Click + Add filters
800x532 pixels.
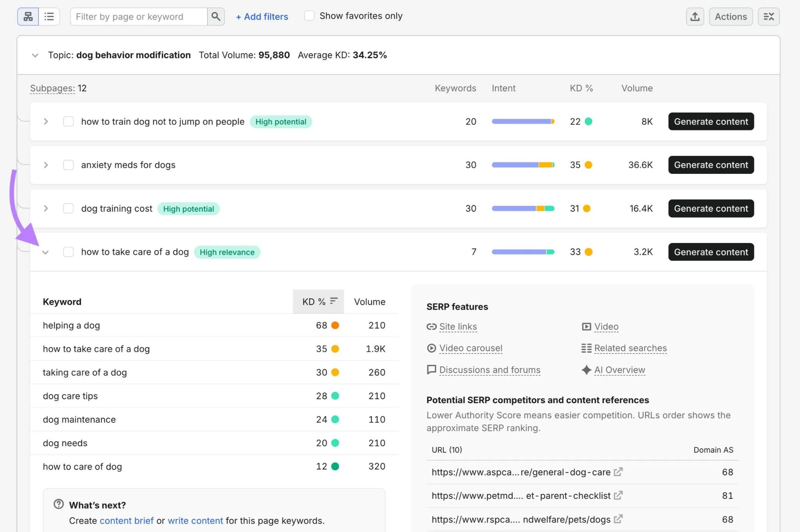click(262, 16)
